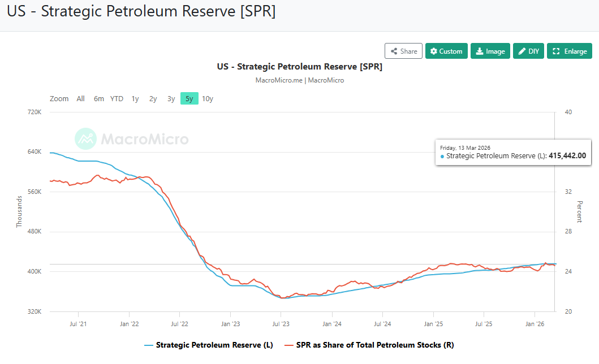Click the Jan '24 x-axis label
This screenshot has width=599, height=364.
click(x=332, y=324)
